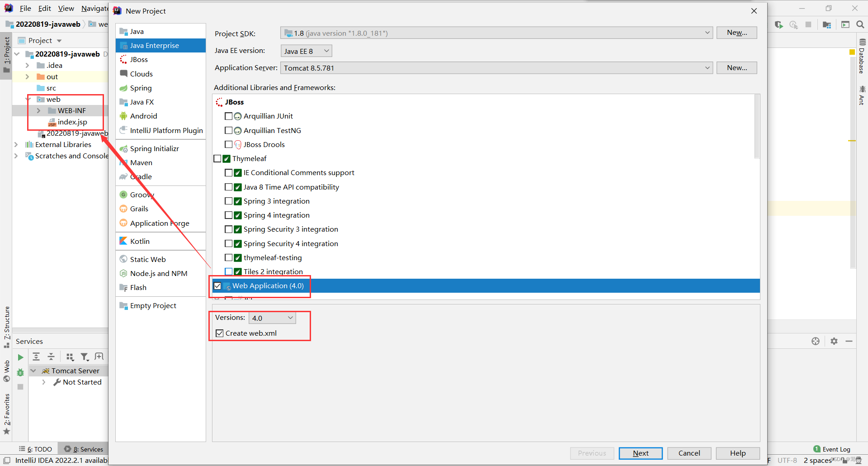The image size is (868, 466).
Task: Open Services filter options
Action: point(85,357)
